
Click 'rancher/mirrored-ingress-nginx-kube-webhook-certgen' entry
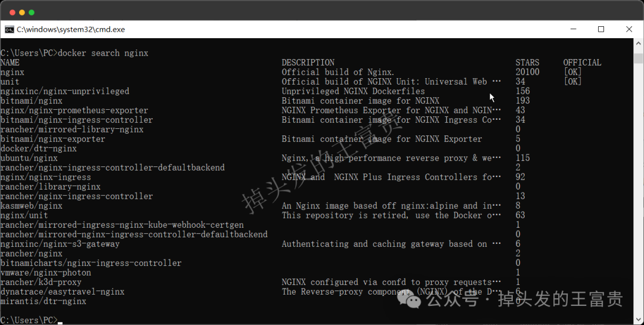click(122, 225)
